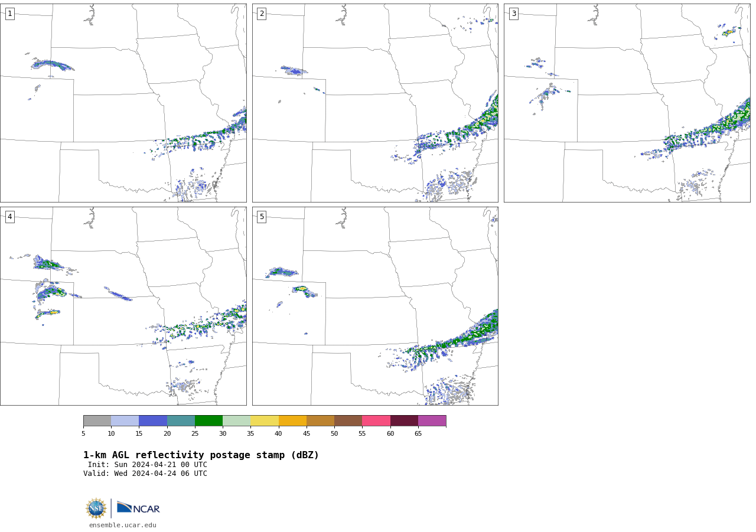Click the Valid: Wed 2024-04-24 06 UTC line
The height and width of the screenshot is (532, 756).
(145, 474)
